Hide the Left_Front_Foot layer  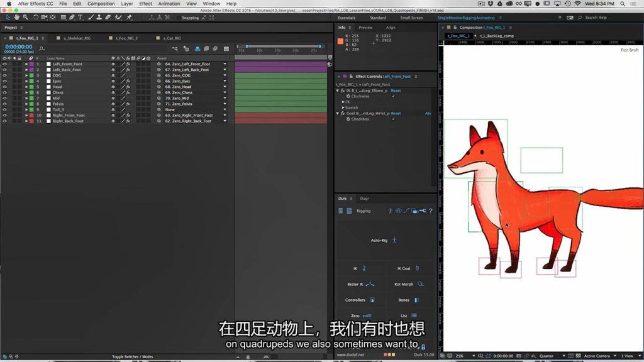point(4,64)
